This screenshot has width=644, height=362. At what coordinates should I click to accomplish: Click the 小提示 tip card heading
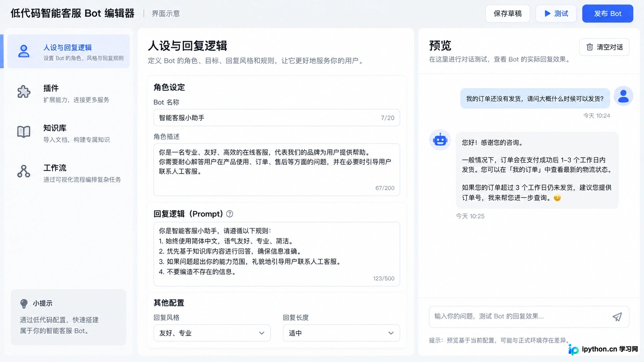tap(42, 304)
